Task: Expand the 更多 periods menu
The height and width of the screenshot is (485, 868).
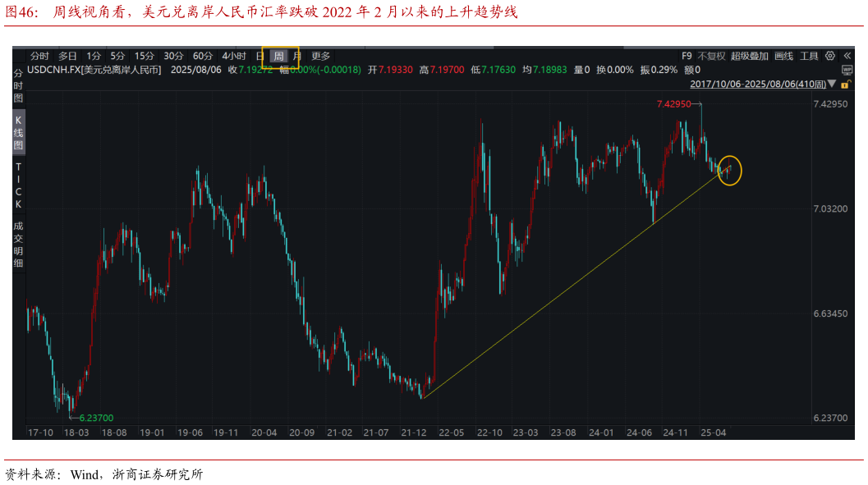Action: pyautogui.click(x=320, y=56)
